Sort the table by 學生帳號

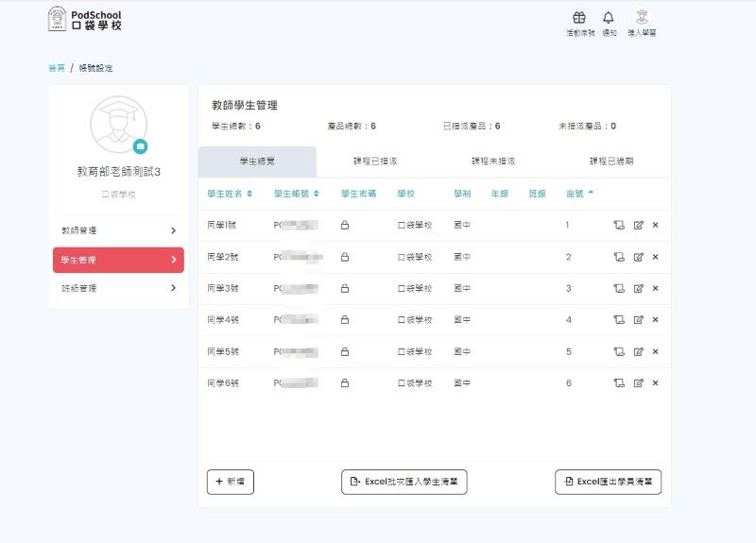point(296,194)
